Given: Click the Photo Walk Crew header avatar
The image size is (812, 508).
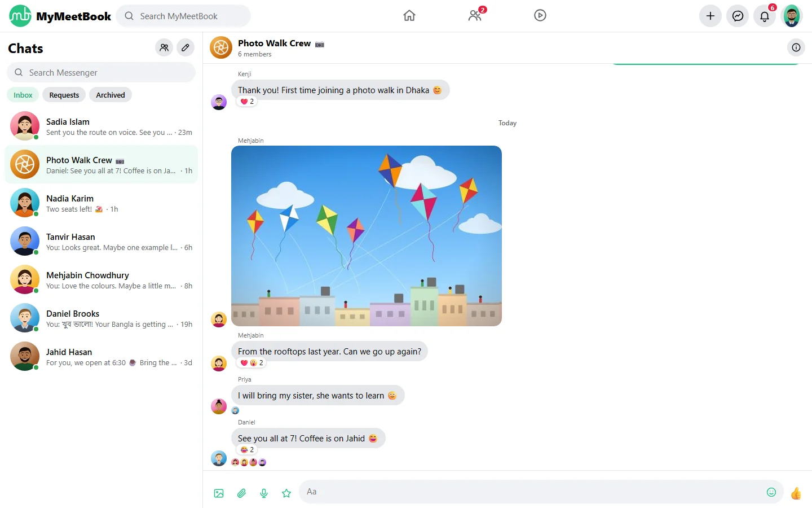Looking at the screenshot, I should 221,47.
